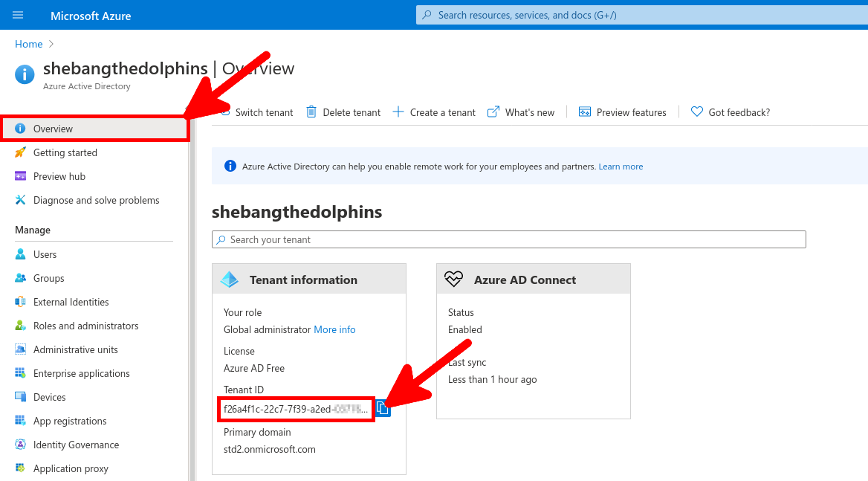Copy the Tenant ID to clipboard
The image size is (868, 481).
(x=382, y=408)
